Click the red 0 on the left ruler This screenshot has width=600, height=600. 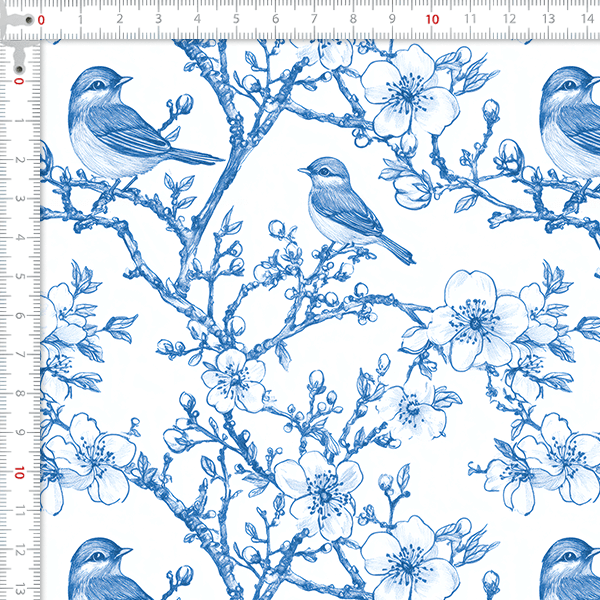[x=18, y=82]
